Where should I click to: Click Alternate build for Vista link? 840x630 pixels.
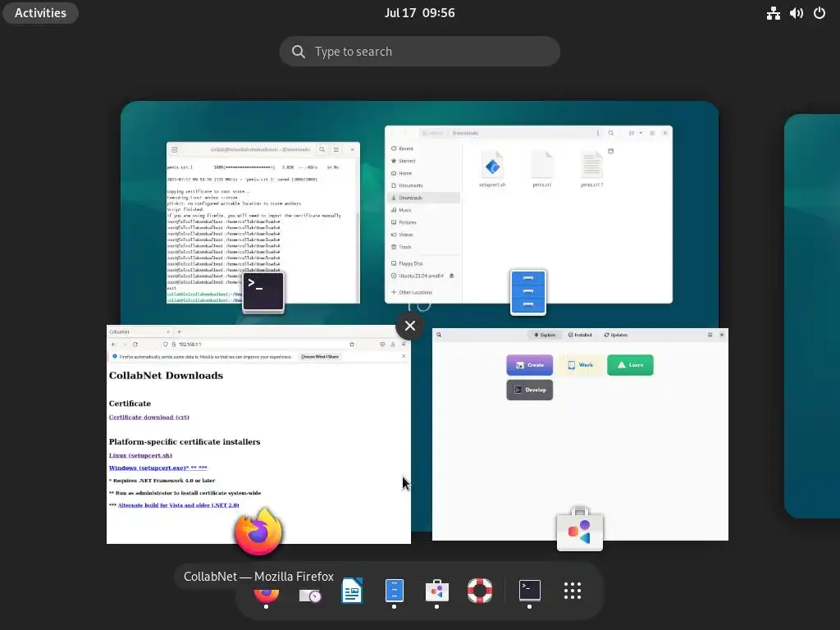pos(178,505)
